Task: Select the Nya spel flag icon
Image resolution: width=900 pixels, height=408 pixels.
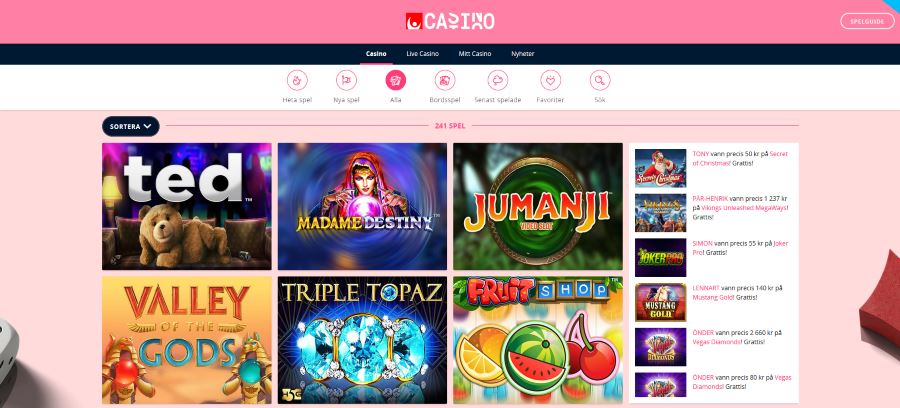Action: point(346,80)
